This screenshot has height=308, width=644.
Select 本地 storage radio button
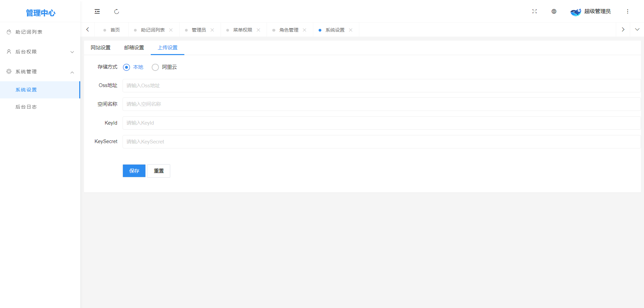pos(127,67)
